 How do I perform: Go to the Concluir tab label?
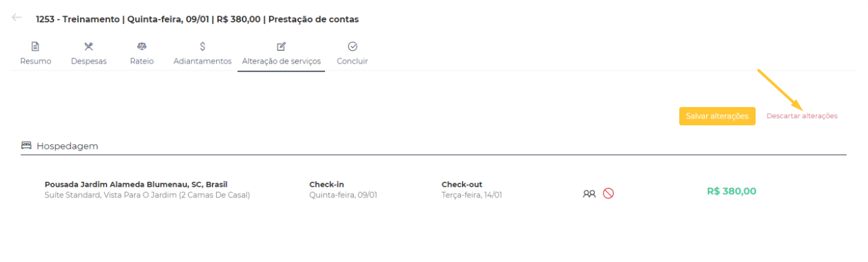[x=352, y=61]
